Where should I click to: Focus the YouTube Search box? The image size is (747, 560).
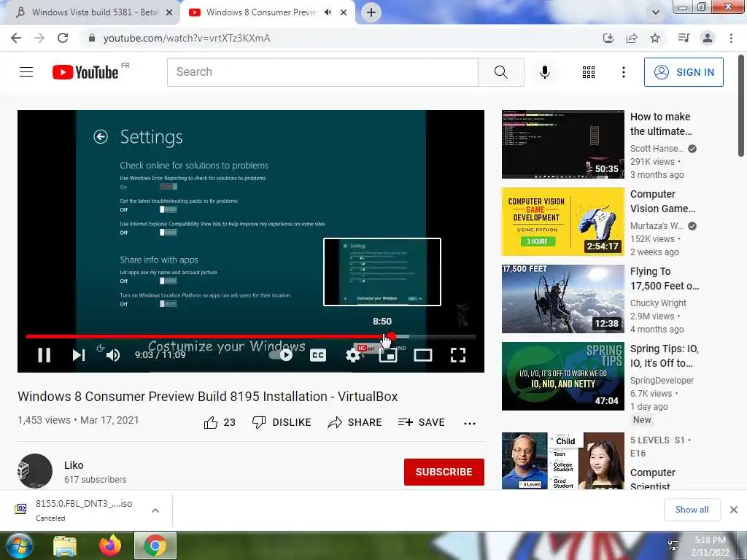[322, 72]
